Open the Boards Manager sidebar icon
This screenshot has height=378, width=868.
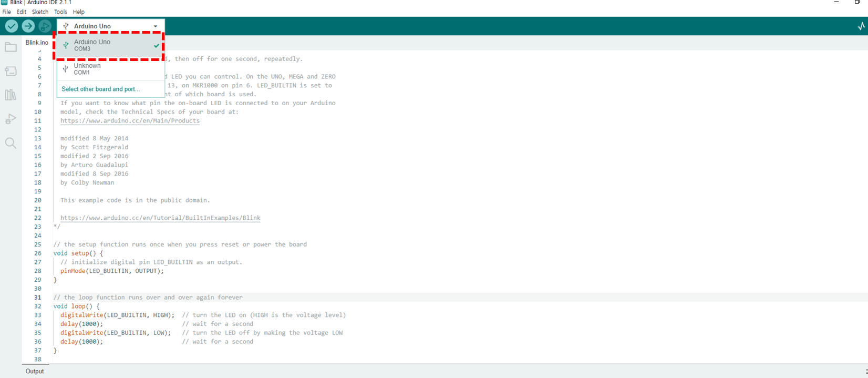11,71
